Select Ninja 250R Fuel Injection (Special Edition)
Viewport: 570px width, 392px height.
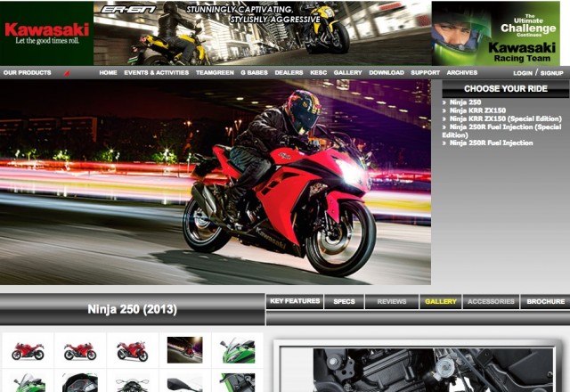502,131
